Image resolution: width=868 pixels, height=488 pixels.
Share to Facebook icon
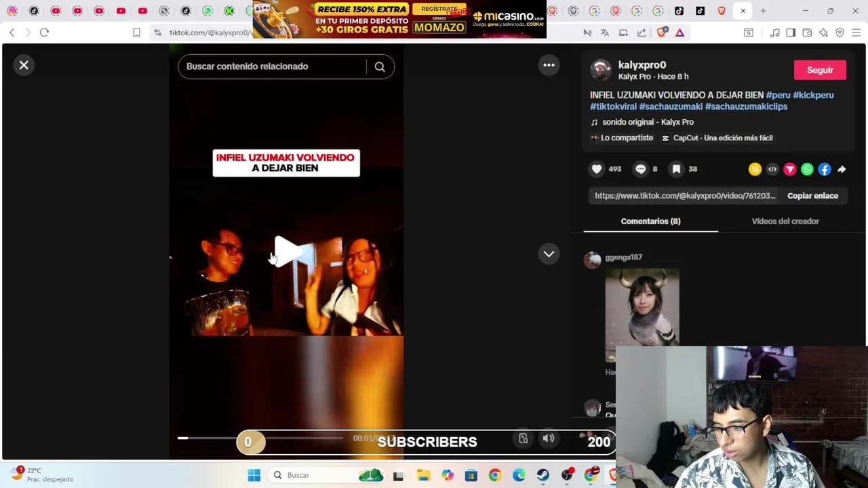pos(824,169)
